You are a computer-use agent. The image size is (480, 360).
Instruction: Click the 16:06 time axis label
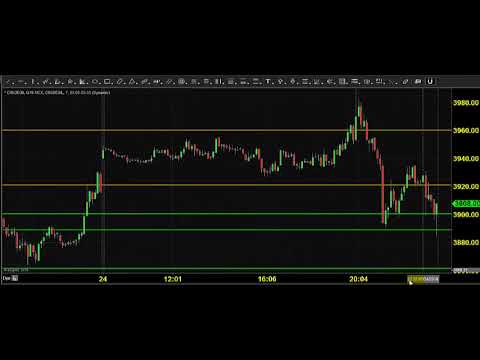(267, 279)
